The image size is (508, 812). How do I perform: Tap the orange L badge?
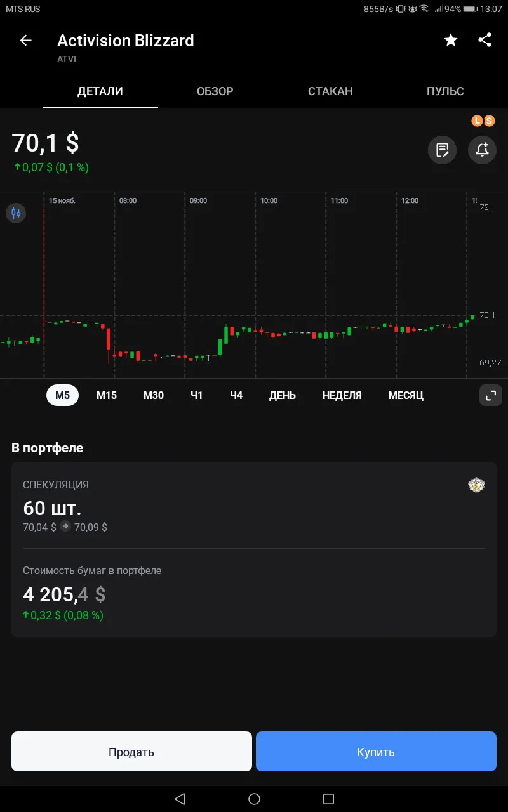[477, 121]
